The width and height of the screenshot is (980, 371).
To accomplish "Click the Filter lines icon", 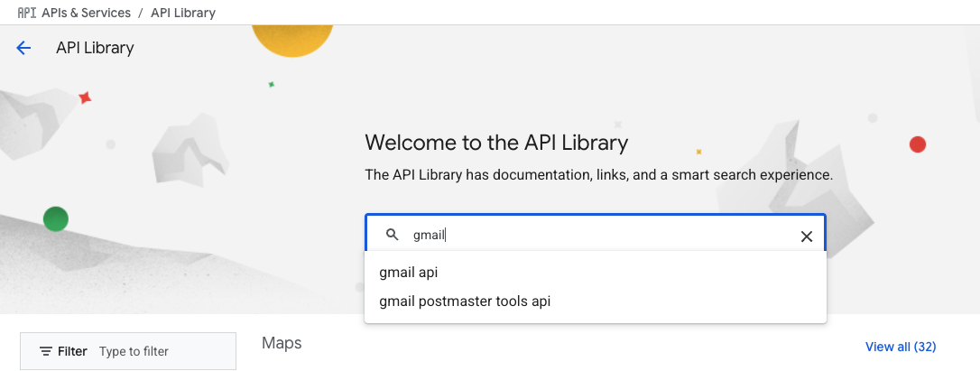I will point(46,351).
